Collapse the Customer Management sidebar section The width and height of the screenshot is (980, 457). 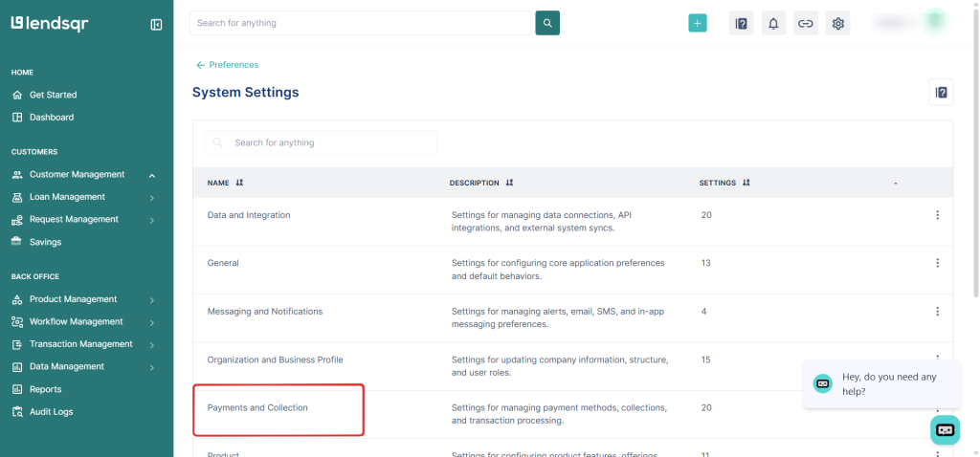[152, 175]
